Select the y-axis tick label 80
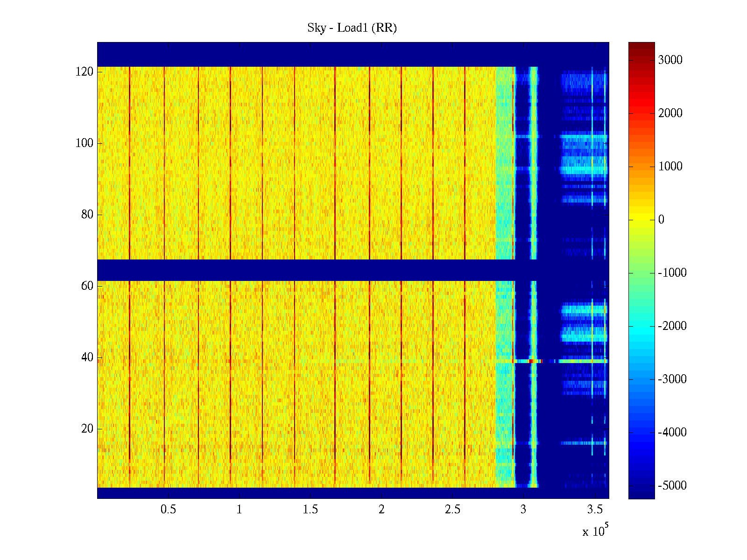The image size is (747, 560). [87, 215]
